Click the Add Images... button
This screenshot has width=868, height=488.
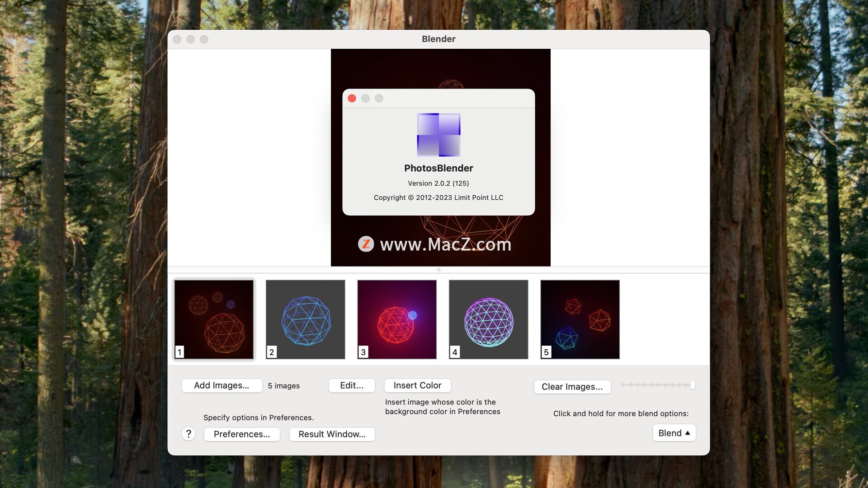click(x=222, y=385)
